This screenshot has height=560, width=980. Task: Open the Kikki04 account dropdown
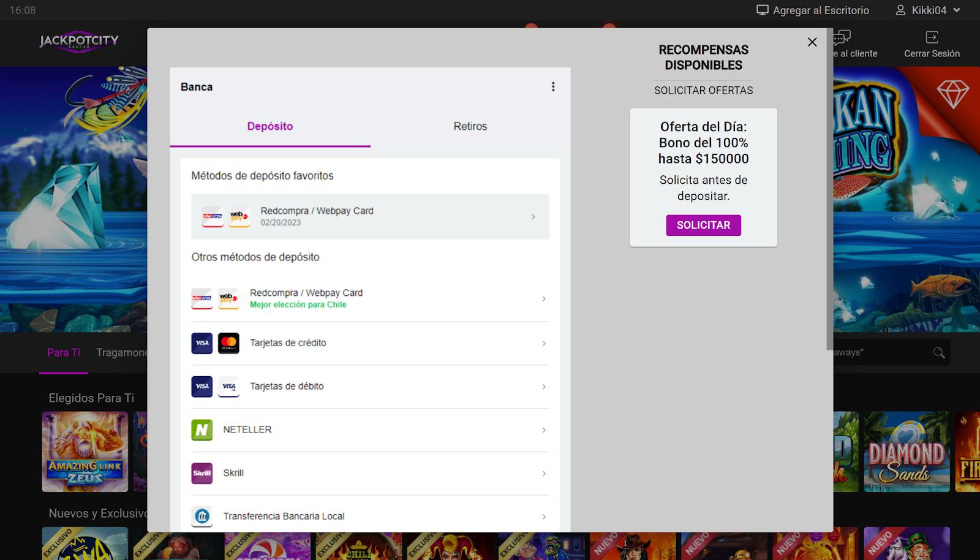click(928, 10)
